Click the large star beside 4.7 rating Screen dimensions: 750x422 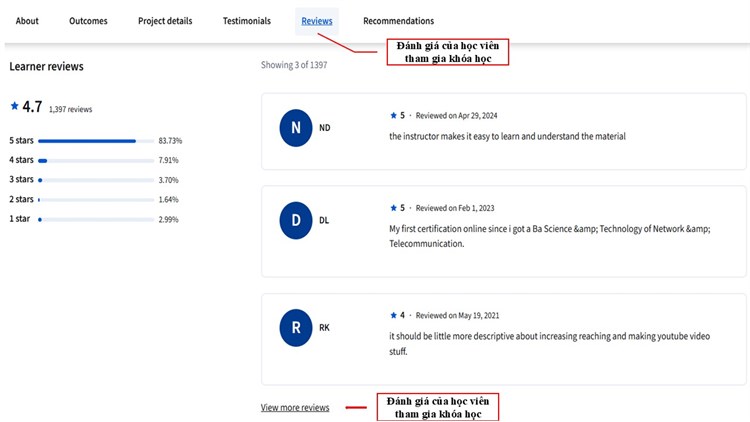14,105
